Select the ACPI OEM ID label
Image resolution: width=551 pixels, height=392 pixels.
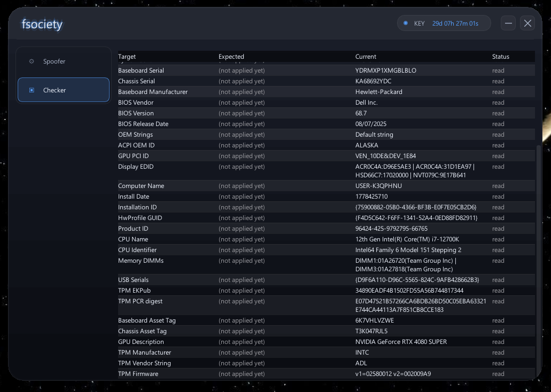[136, 145]
